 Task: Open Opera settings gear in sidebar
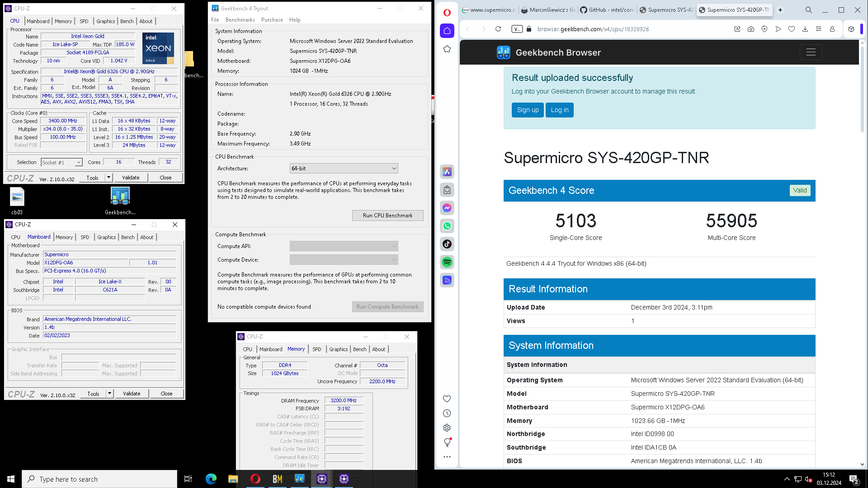pyautogui.click(x=447, y=427)
